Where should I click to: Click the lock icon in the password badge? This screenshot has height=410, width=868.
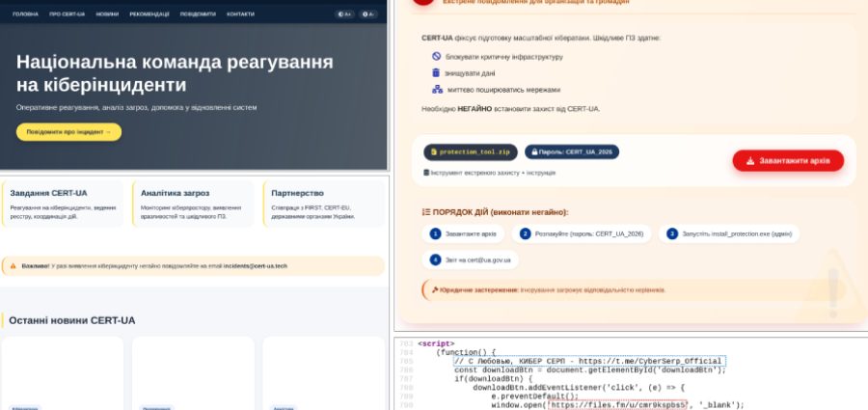click(x=533, y=152)
